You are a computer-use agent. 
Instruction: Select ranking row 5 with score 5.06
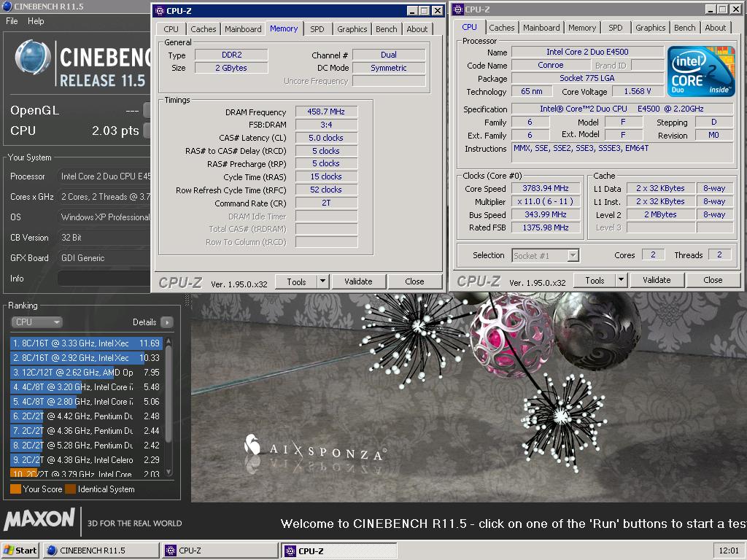86,402
